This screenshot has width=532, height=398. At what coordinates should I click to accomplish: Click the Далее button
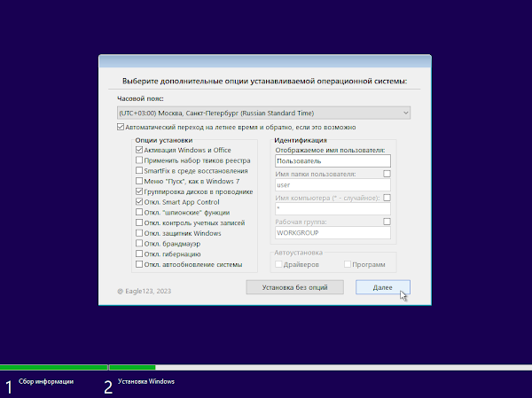[383, 287]
